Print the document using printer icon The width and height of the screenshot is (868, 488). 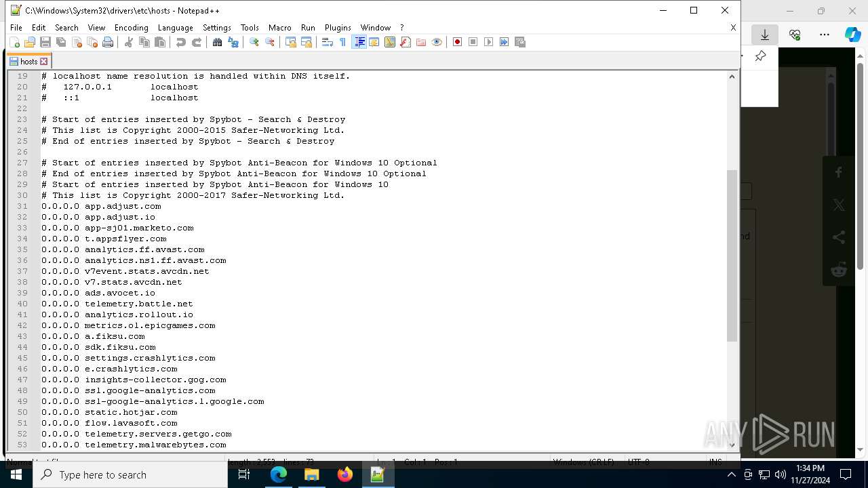(x=108, y=42)
